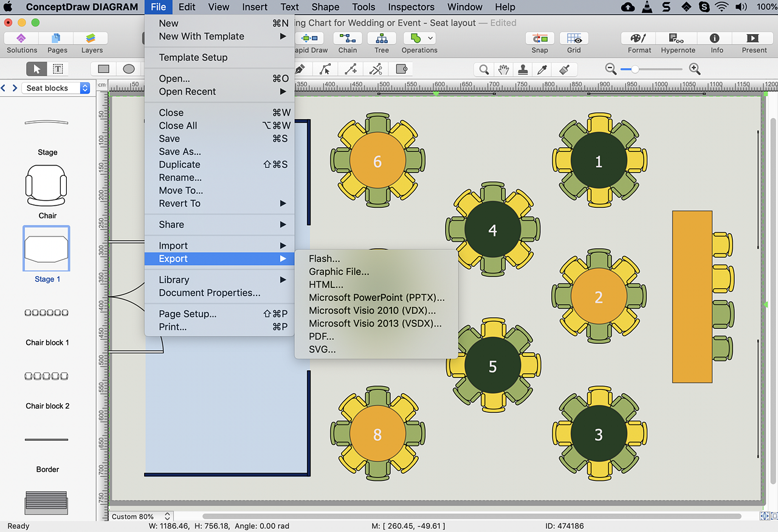Select the Chain connection mode
Screen dimensions: 778x532
pos(348,43)
